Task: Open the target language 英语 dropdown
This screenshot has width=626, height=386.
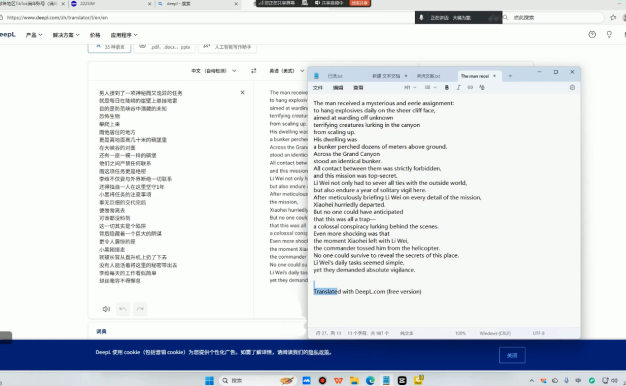Action: [x=287, y=71]
